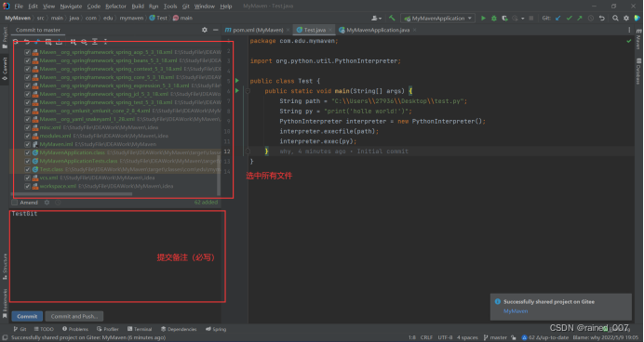Uncheck modules.xml file checkbox
644x342 pixels.
(x=28, y=136)
